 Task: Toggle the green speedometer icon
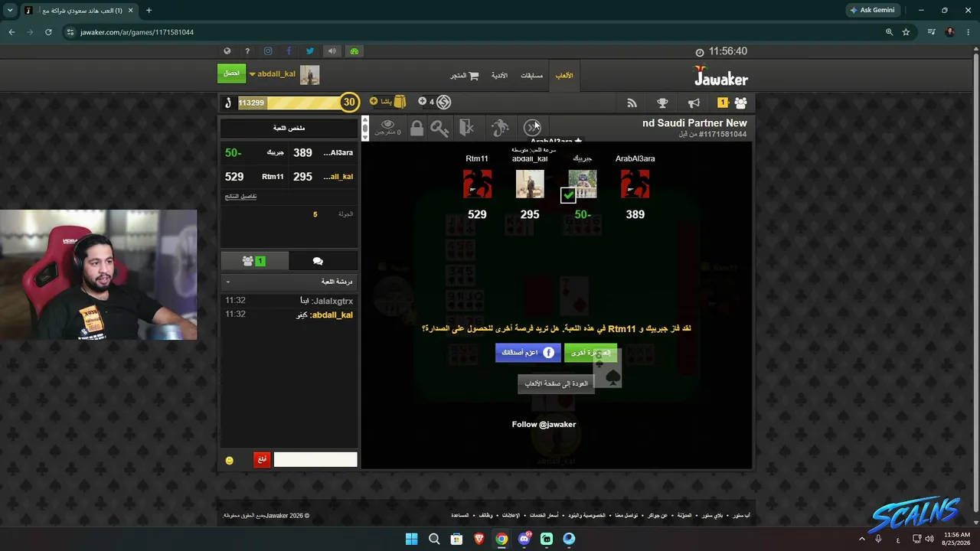(x=354, y=51)
